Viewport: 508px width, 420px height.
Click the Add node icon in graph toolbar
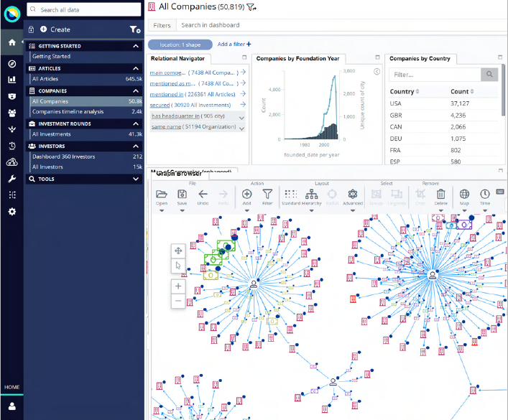pos(246,194)
